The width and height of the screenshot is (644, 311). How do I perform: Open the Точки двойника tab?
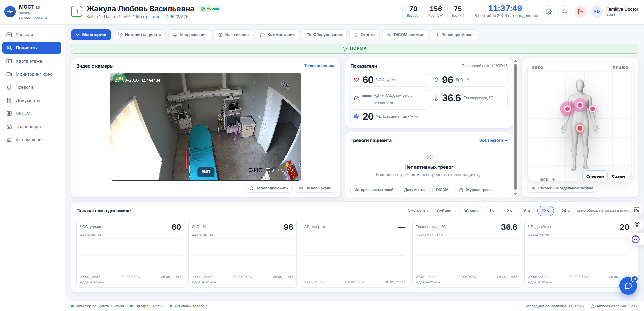pyautogui.click(x=454, y=35)
